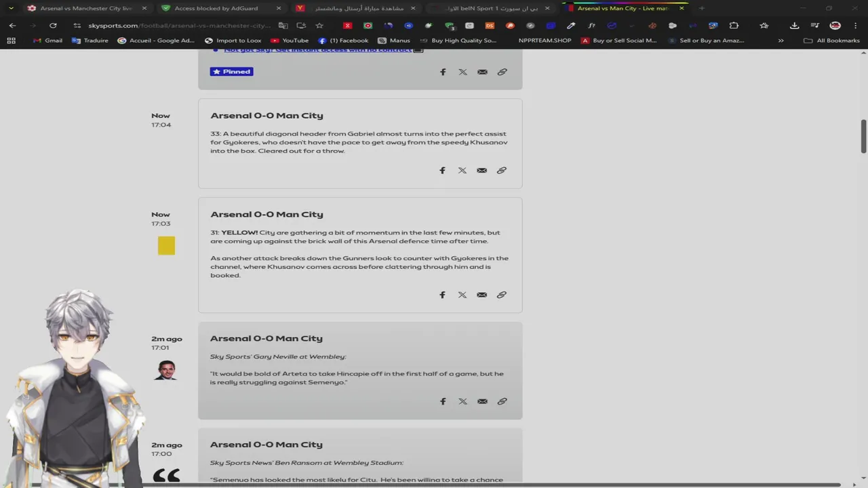Share the 17:04 Gabriel header post on Facebook
The height and width of the screenshot is (488, 868).
pos(442,171)
